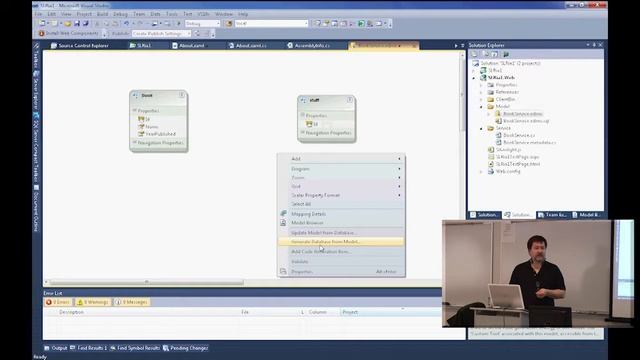The image size is (640, 360).
Task: Click the Save icon in the toolbar
Action: [x=77, y=24]
